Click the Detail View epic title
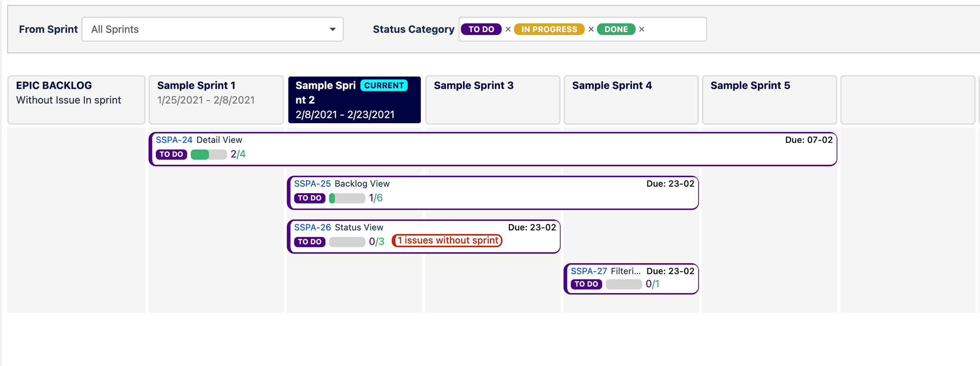 tap(219, 140)
